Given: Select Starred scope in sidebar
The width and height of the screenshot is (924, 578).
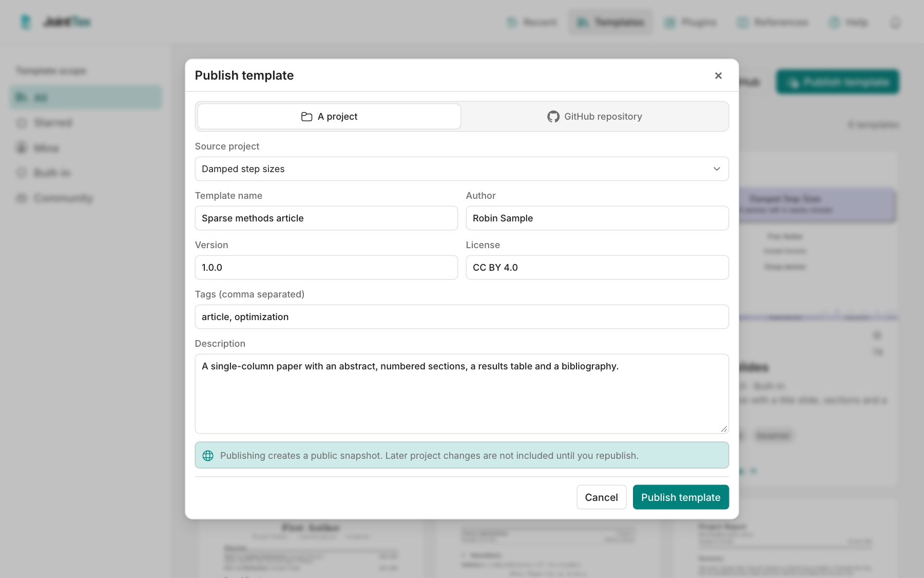Looking at the screenshot, I should [86, 122].
